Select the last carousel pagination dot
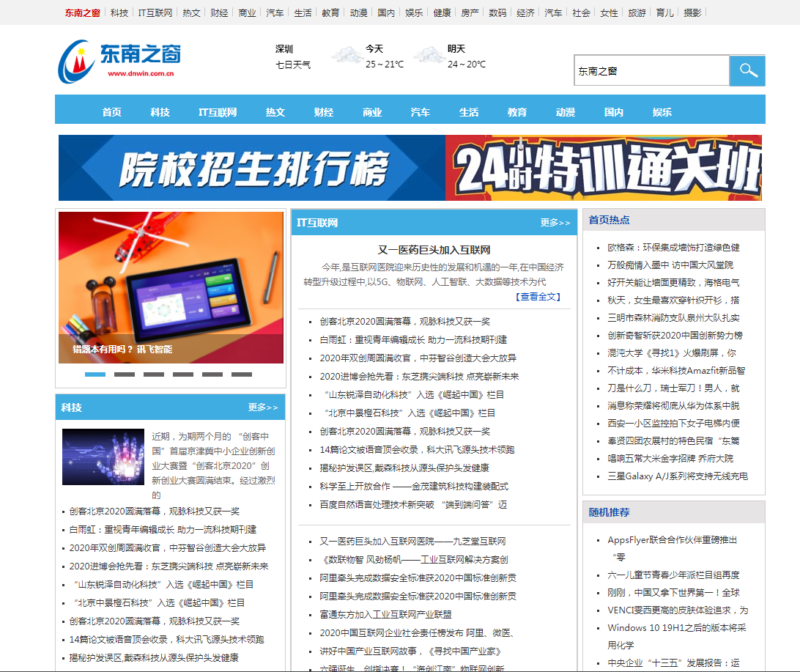The width and height of the screenshot is (800, 672). [x=241, y=374]
